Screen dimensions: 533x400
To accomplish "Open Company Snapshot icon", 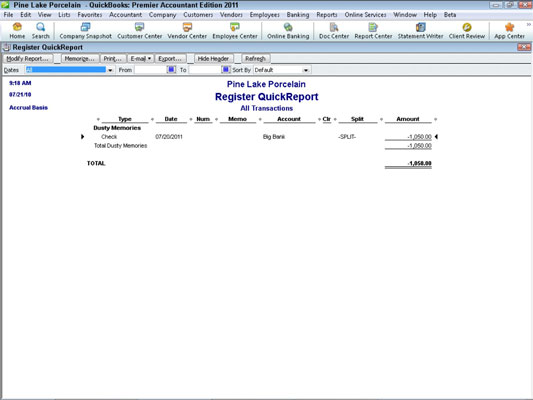I will tap(85, 27).
